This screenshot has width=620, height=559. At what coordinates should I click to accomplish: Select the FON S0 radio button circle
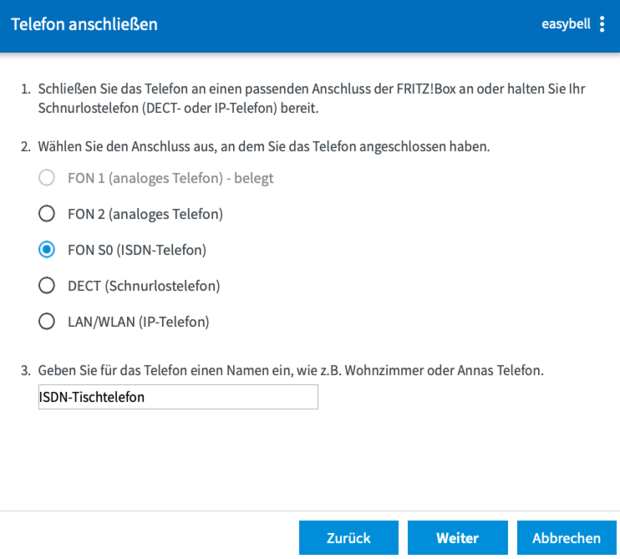pos(46,250)
